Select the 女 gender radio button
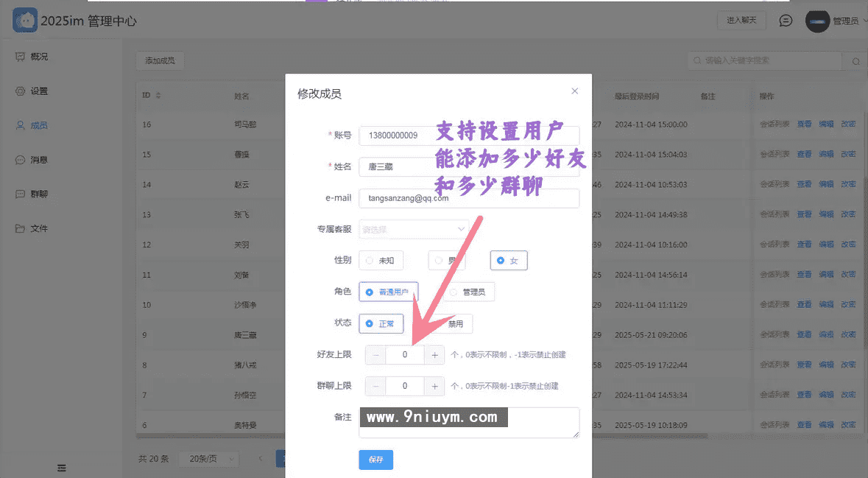This screenshot has width=868, height=478. (x=508, y=260)
